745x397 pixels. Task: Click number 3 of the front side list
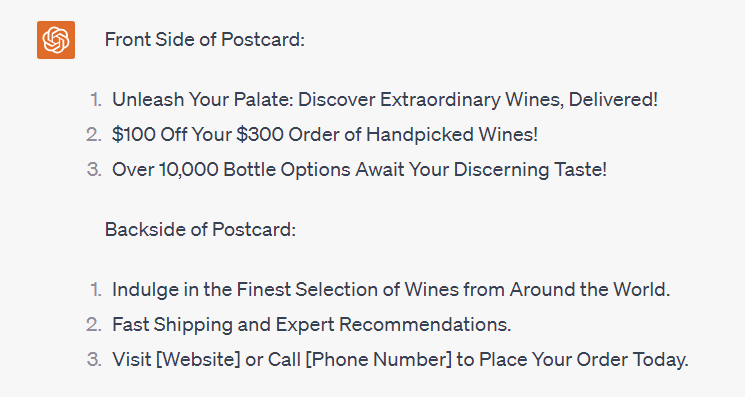94,170
